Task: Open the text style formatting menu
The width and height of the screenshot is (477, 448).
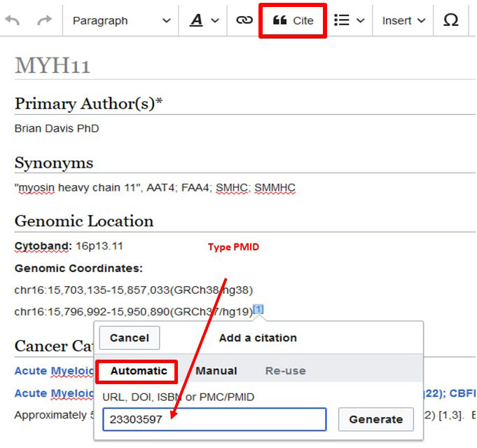Action: click(205, 20)
